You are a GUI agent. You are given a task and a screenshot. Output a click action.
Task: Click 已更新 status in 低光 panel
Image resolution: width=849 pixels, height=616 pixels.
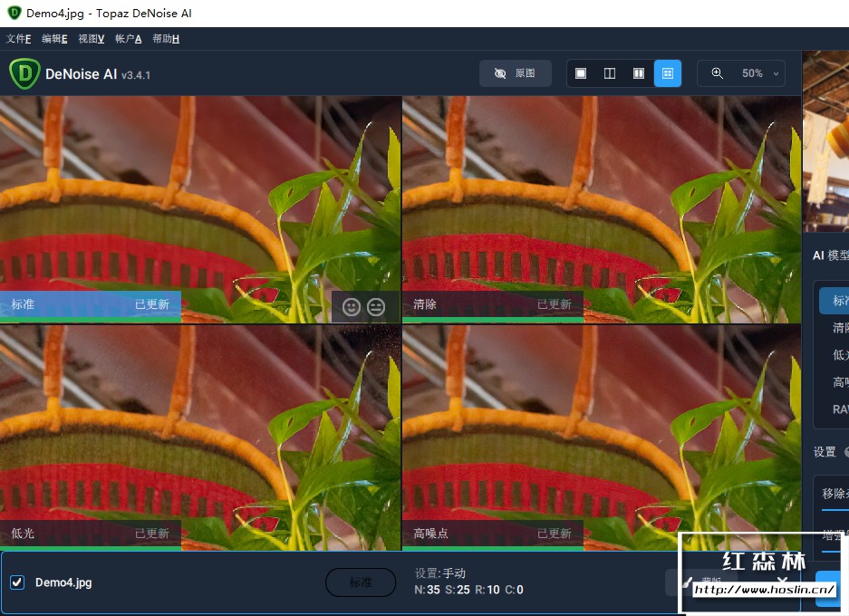click(152, 534)
